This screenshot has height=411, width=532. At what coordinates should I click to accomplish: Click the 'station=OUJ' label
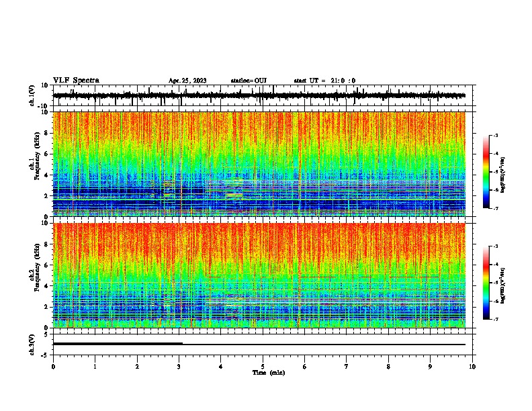tap(249, 81)
